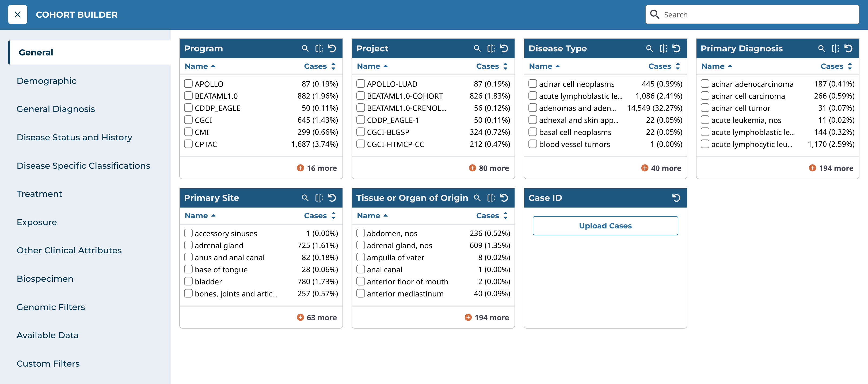The height and width of the screenshot is (384, 868).
Task: Check the BEATAML1.0 program checkbox
Action: point(188,96)
